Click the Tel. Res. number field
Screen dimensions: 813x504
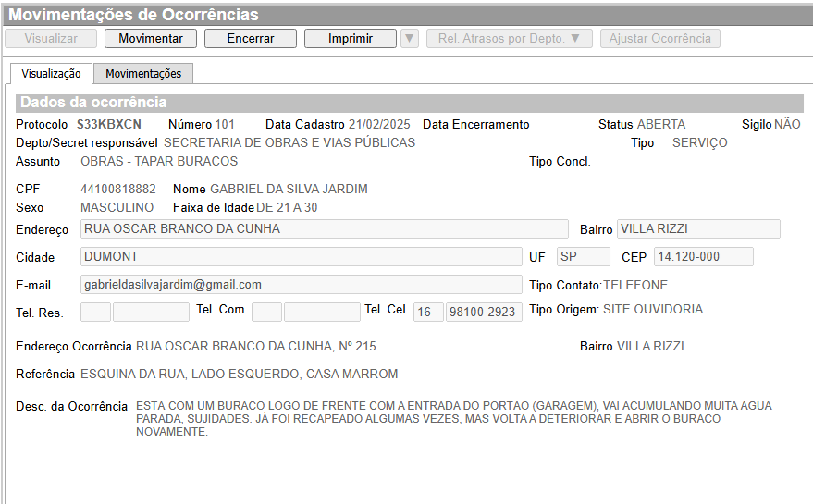(151, 313)
